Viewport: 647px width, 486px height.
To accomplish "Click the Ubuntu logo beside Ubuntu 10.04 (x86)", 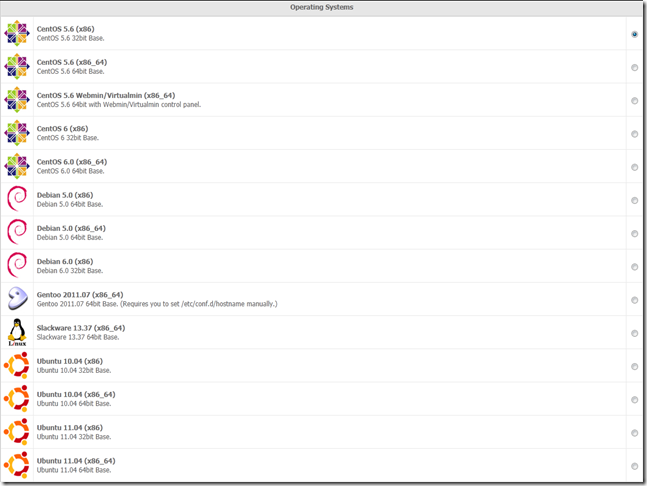I will point(17,366).
